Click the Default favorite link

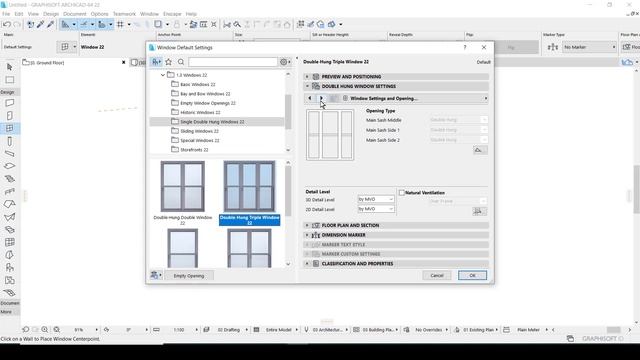click(x=484, y=62)
